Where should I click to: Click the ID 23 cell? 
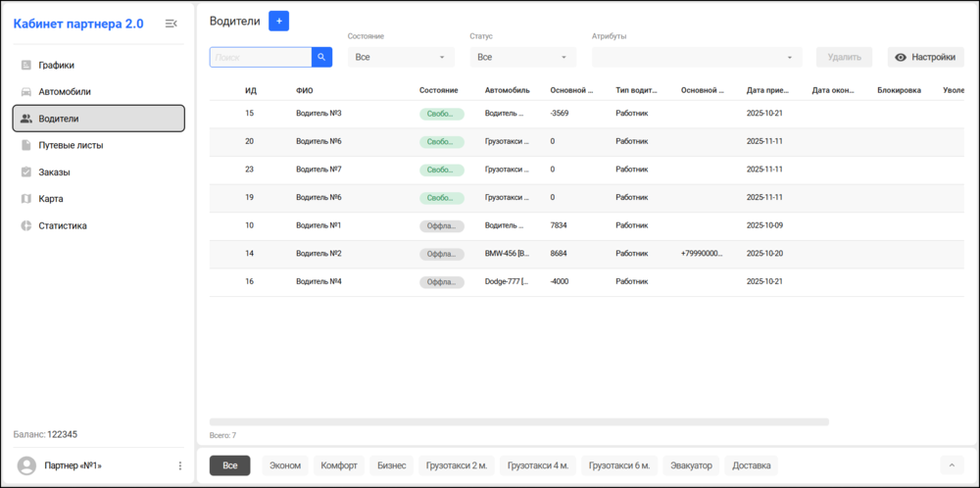tap(249, 170)
